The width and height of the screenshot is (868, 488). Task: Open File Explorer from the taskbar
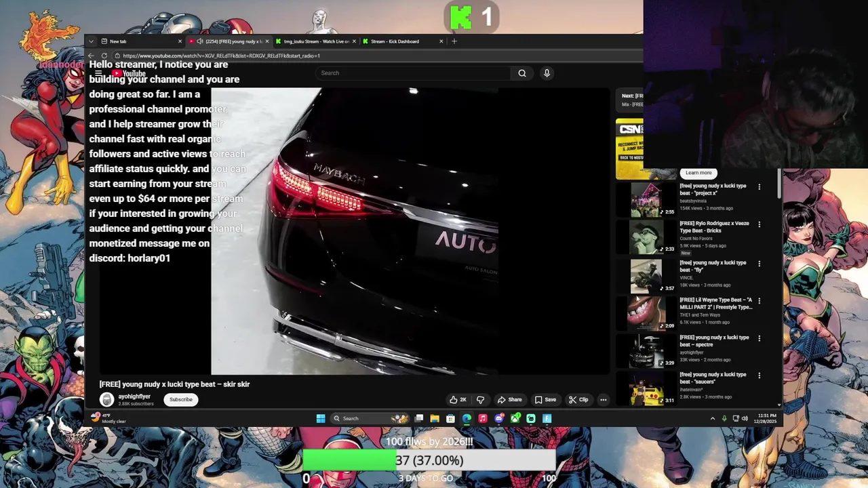(435, 419)
